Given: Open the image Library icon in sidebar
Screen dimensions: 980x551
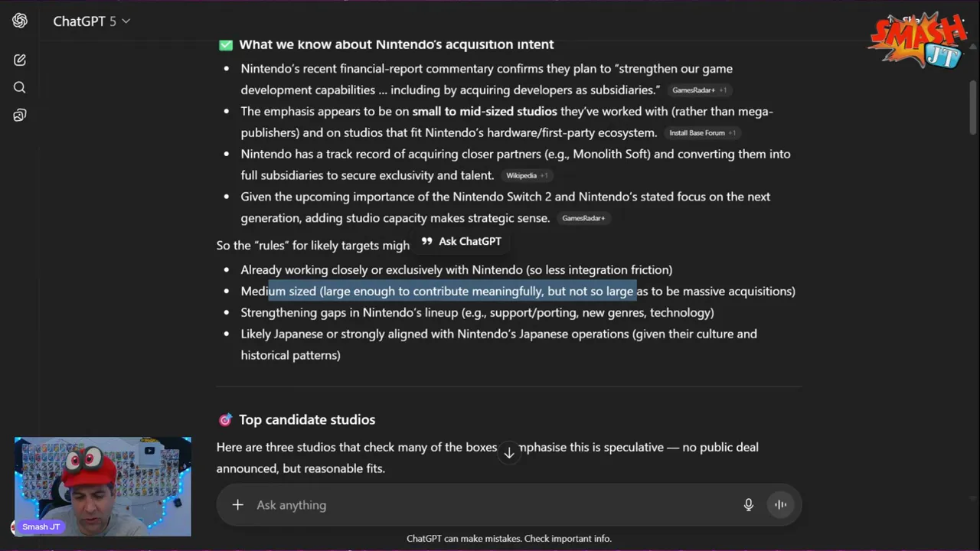Looking at the screenshot, I should (x=20, y=115).
